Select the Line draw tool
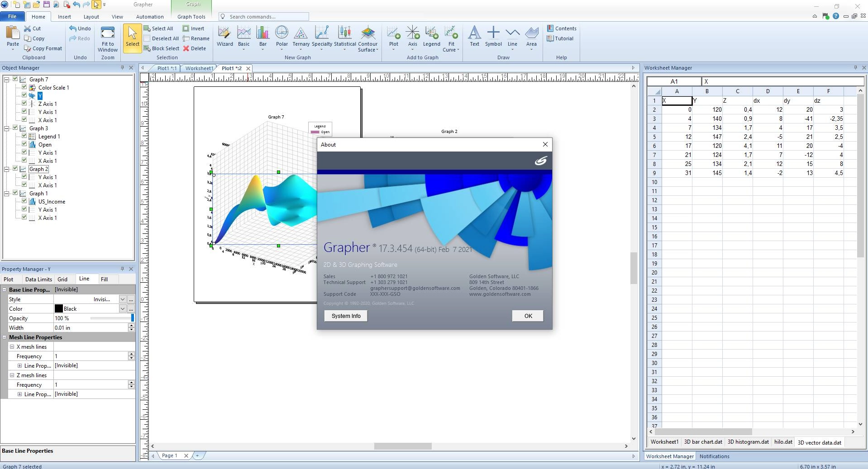 pos(512,37)
